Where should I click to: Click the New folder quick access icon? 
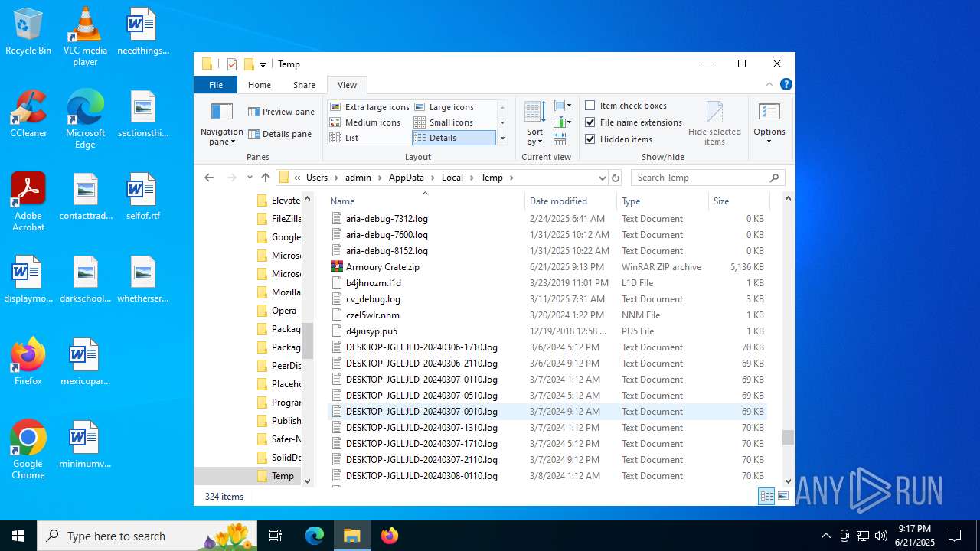249,64
